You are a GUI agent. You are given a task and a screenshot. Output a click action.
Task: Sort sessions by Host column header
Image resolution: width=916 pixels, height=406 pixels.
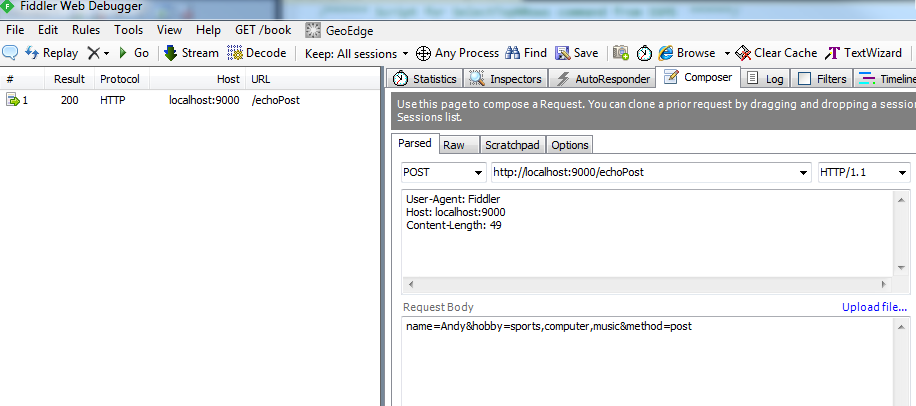[x=197, y=79]
